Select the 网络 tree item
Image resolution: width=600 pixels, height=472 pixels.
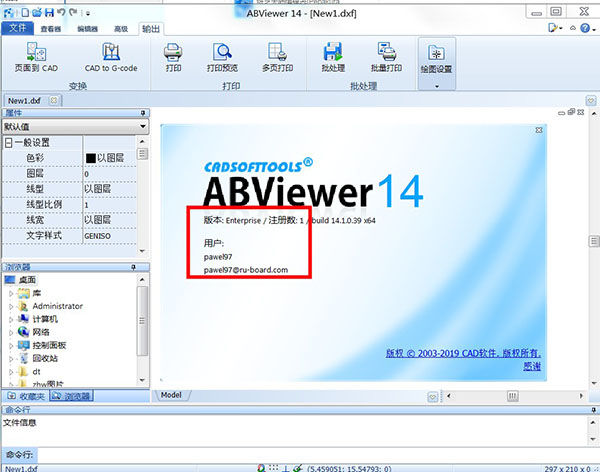[41, 332]
